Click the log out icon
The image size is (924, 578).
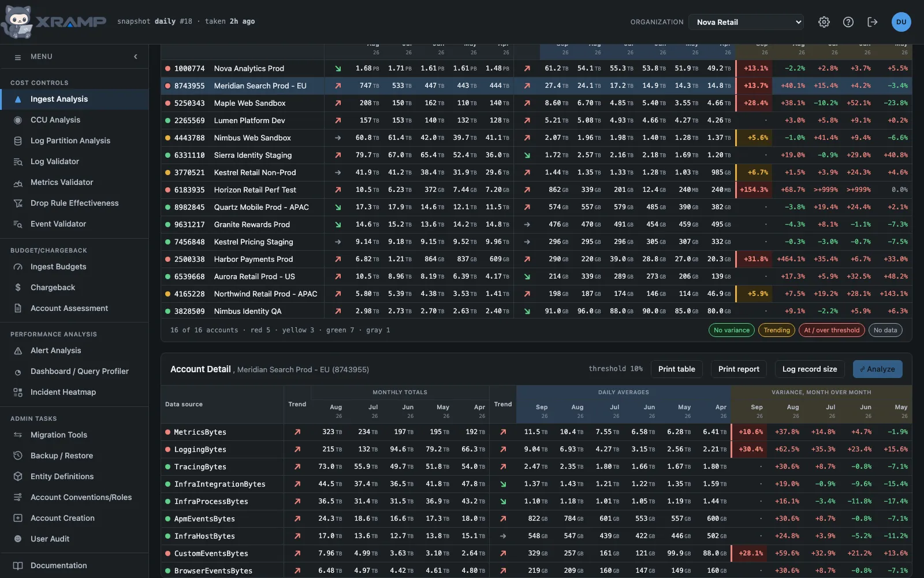pyautogui.click(x=873, y=22)
